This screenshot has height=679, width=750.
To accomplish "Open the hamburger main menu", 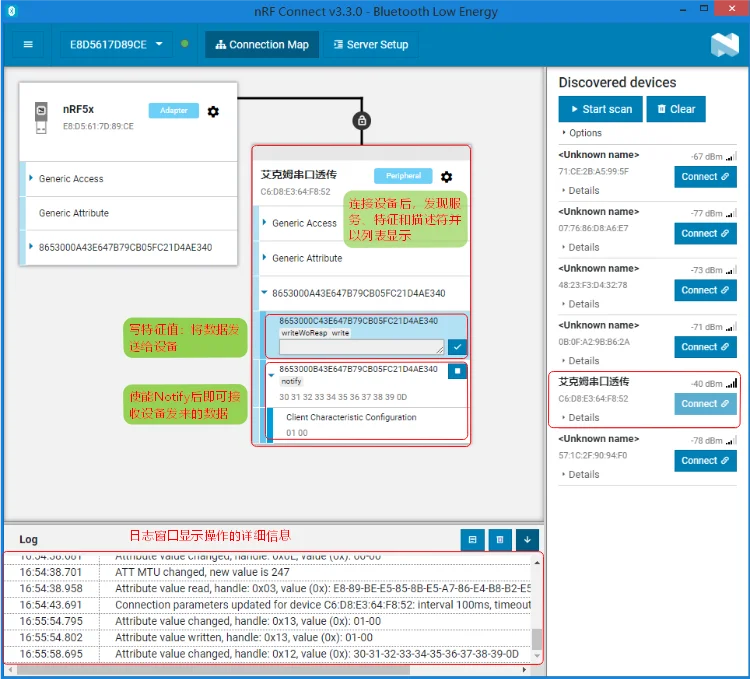I will pos(28,44).
